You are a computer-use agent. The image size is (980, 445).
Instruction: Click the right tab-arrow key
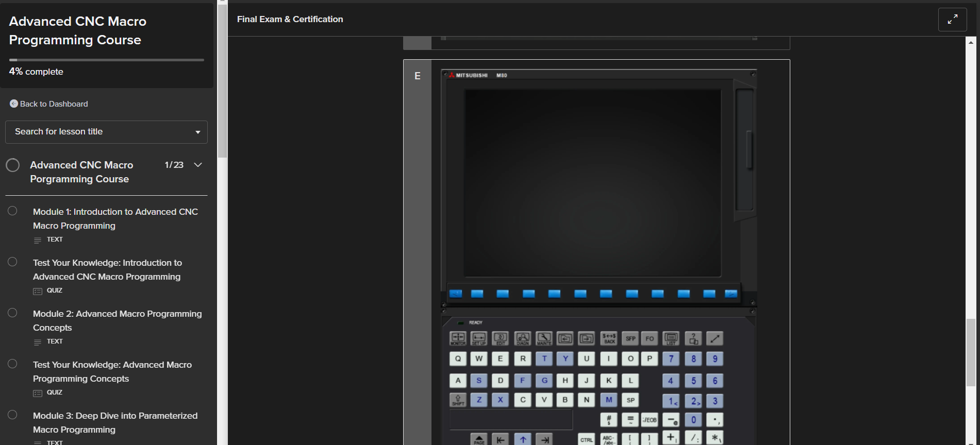click(x=544, y=439)
